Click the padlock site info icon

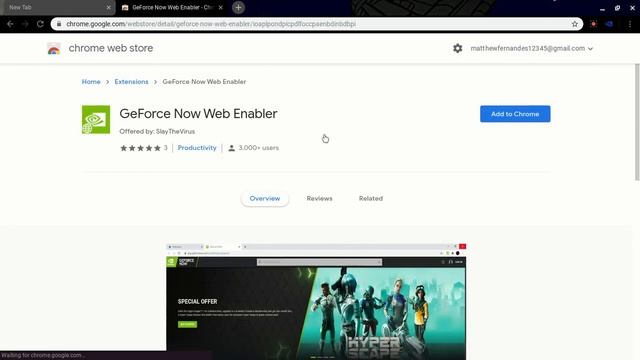click(x=59, y=24)
